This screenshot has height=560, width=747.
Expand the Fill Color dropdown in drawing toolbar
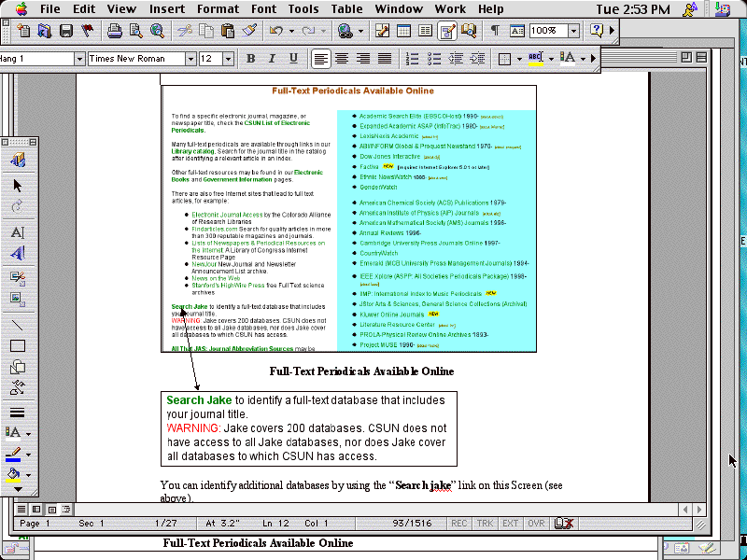tap(29, 475)
